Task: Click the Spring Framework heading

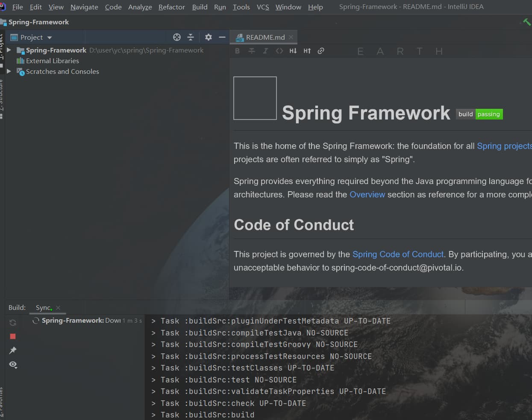Action: click(366, 113)
